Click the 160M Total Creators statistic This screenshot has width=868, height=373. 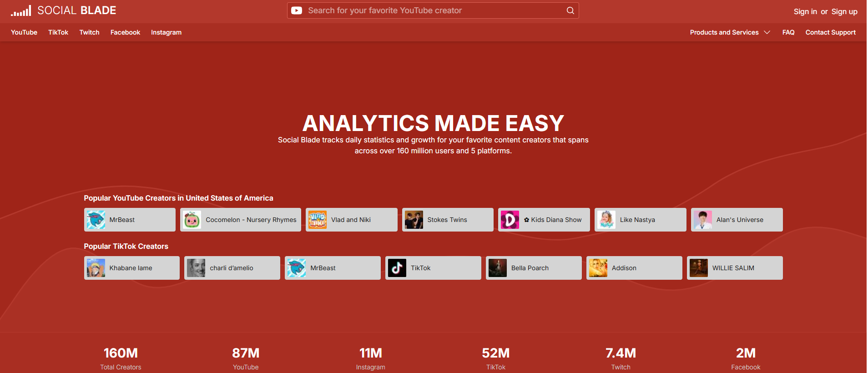121,359
